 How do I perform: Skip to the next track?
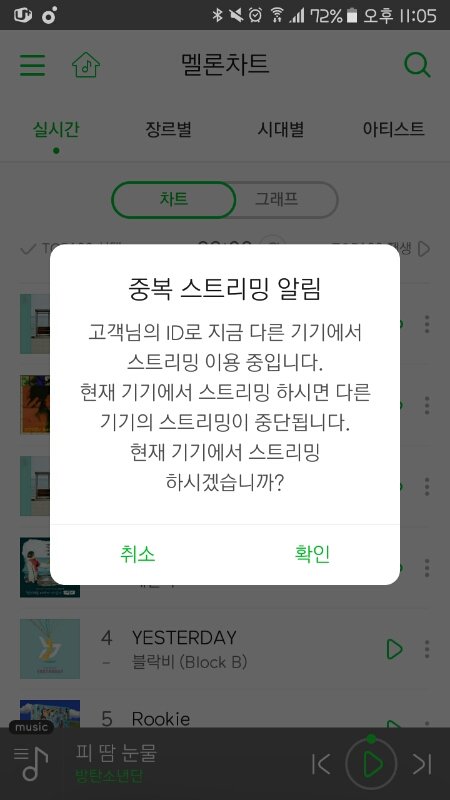click(422, 764)
